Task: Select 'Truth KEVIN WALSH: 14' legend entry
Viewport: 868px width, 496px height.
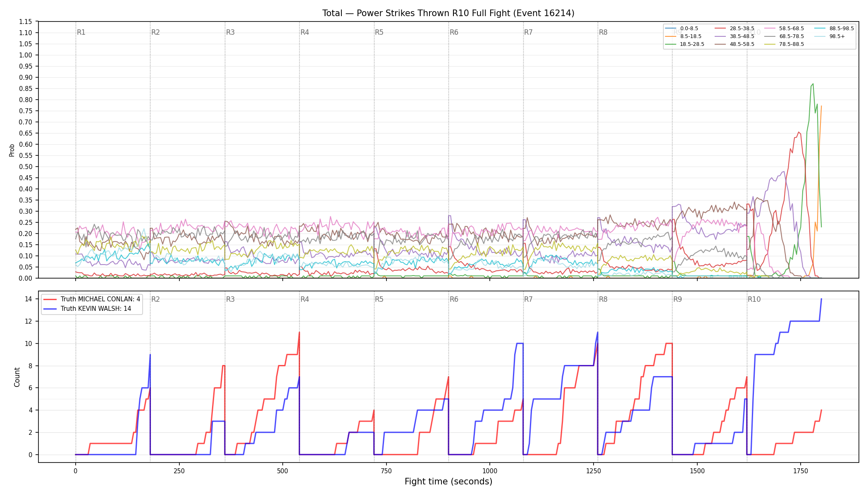Action: tap(87, 309)
